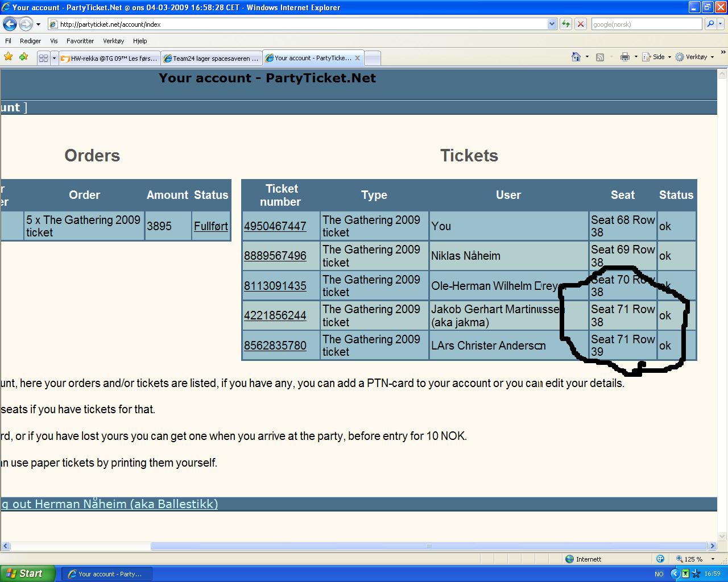Click the Print icon

pyautogui.click(x=625, y=57)
